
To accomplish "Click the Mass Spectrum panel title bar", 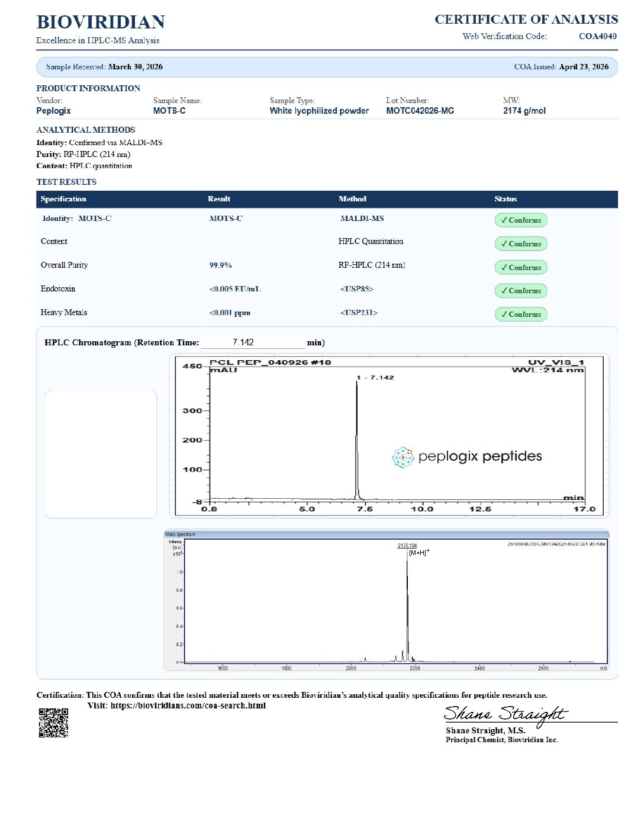I will click(387, 534).
